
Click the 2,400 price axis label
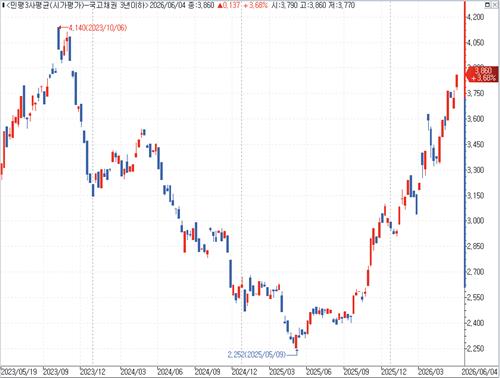[x=475, y=323]
